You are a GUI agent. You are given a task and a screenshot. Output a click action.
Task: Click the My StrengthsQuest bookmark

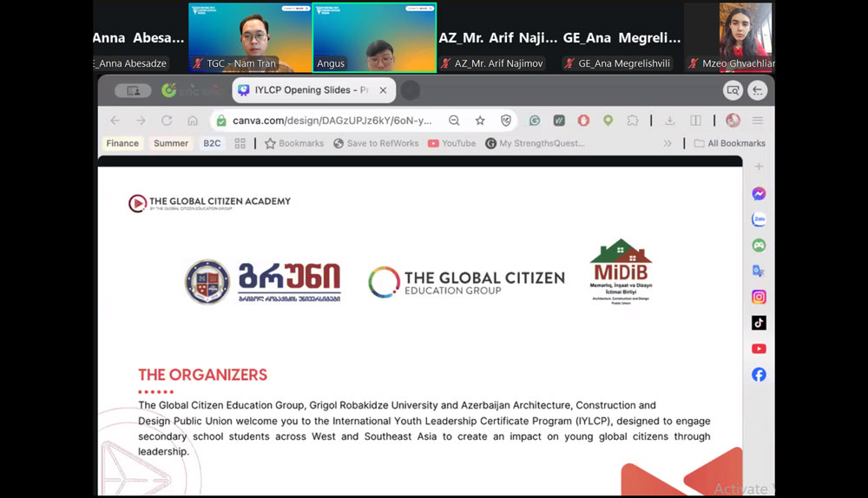pos(536,143)
